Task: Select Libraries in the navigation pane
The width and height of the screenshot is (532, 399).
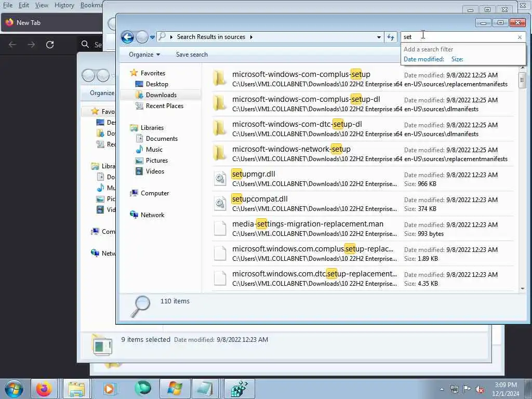Action: 152,128
